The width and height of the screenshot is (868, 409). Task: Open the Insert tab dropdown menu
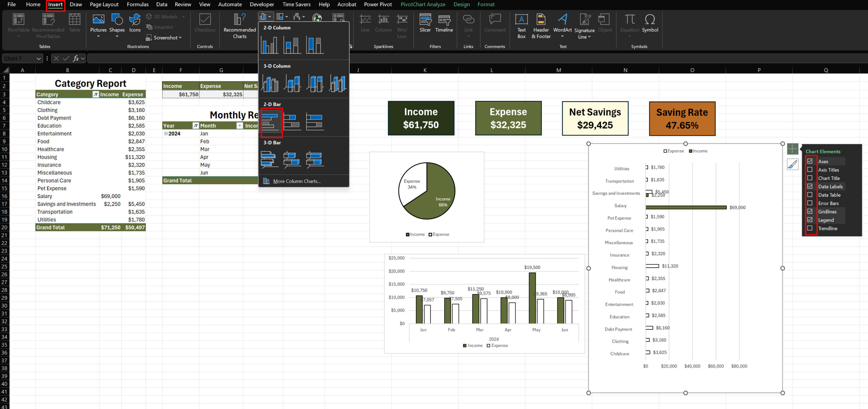point(55,4)
